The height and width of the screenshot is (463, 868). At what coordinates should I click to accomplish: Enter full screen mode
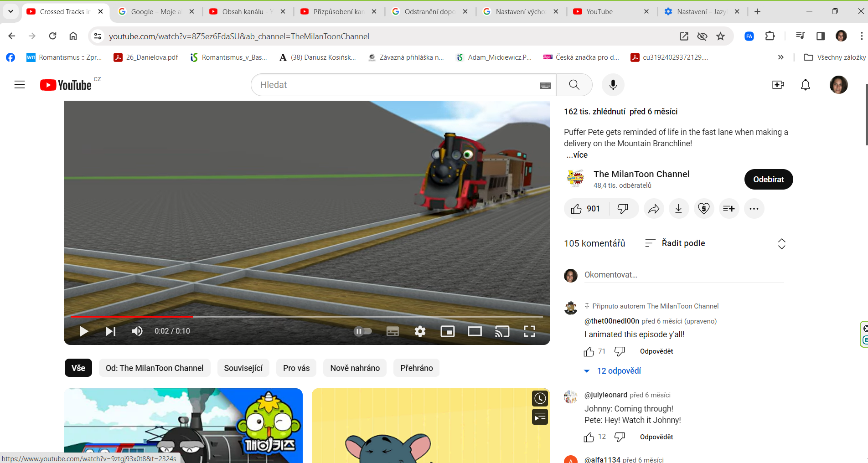pos(529,331)
